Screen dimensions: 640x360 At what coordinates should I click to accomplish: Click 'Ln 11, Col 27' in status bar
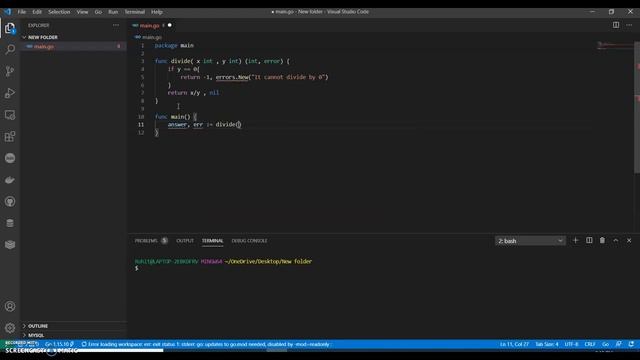pyautogui.click(x=514, y=344)
